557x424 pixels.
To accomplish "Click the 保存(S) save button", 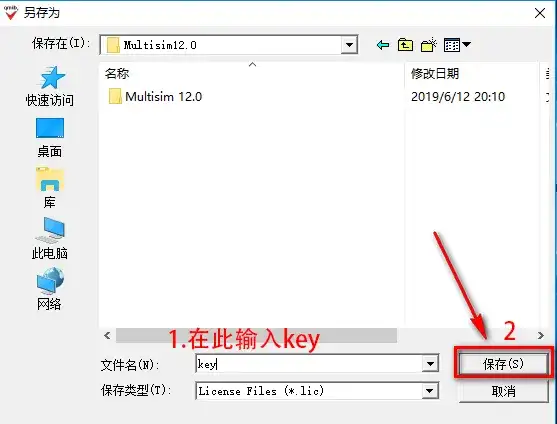I will (x=503, y=364).
